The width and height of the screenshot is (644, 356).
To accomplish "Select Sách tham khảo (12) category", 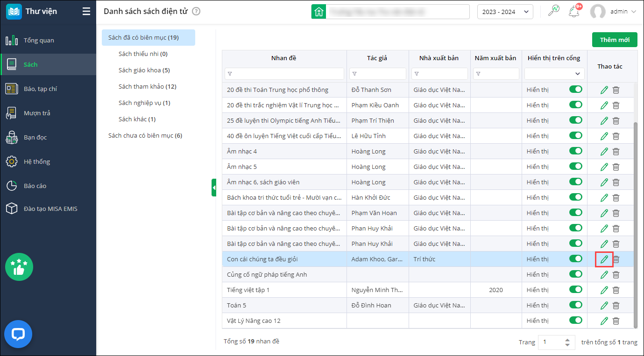I will point(148,86).
